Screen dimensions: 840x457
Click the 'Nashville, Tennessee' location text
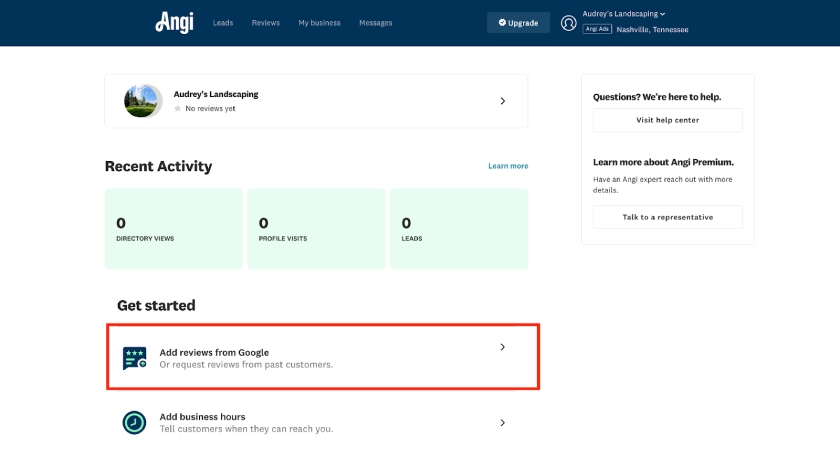tap(652, 30)
